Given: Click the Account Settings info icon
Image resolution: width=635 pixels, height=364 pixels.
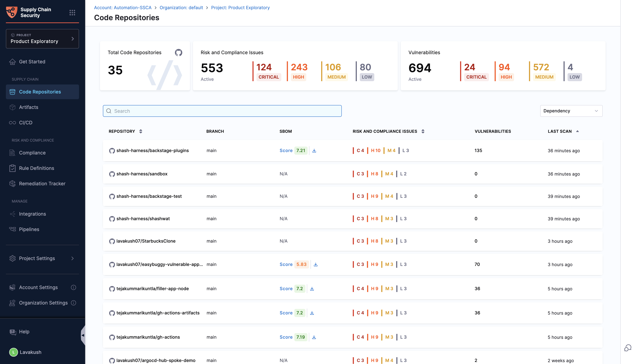Looking at the screenshot, I should click(x=73, y=287).
